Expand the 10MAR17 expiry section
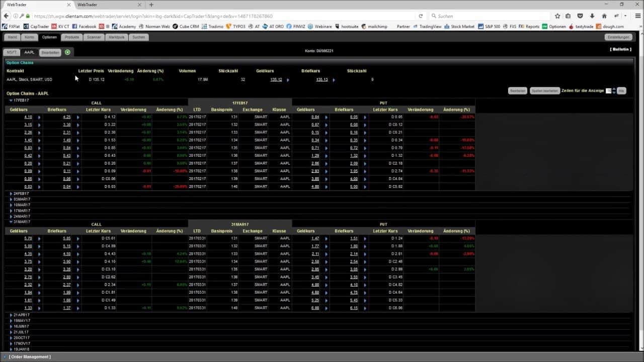 point(11,205)
